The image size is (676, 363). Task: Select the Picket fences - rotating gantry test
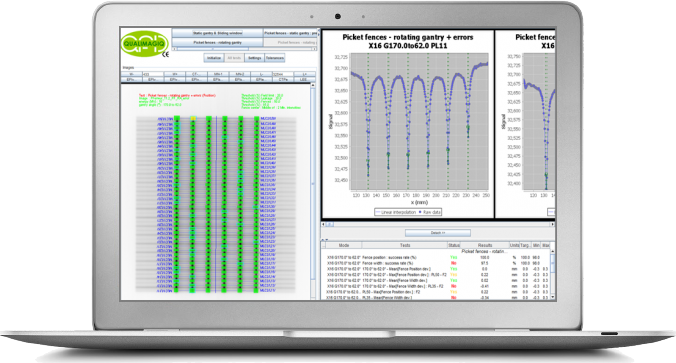click(217, 43)
